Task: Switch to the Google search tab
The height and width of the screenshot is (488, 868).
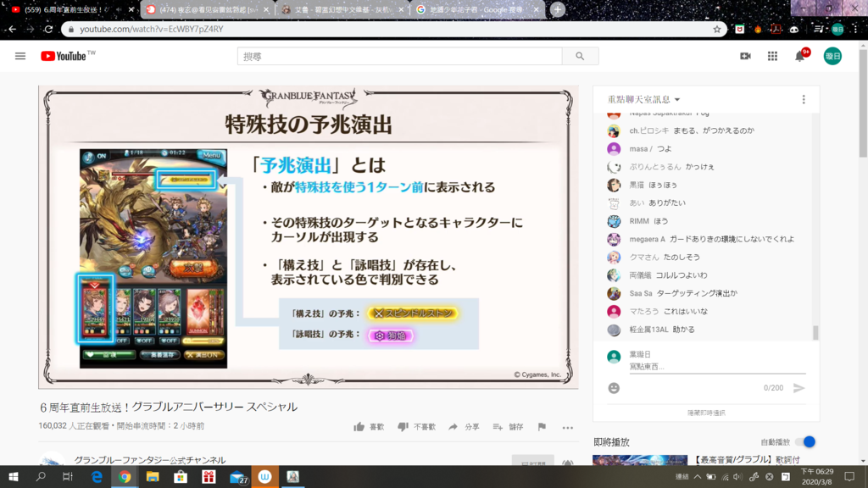Action: click(x=477, y=9)
